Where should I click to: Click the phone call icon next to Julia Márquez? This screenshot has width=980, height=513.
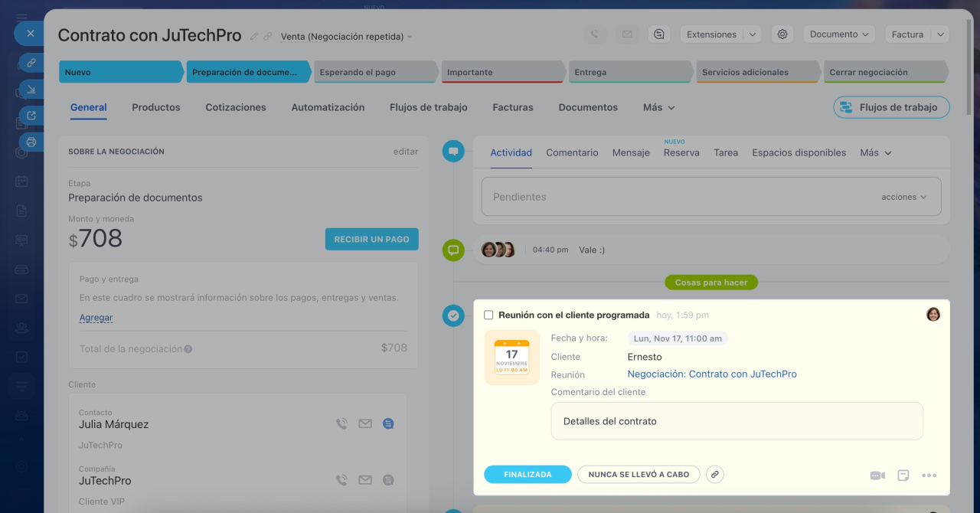[341, 423]
